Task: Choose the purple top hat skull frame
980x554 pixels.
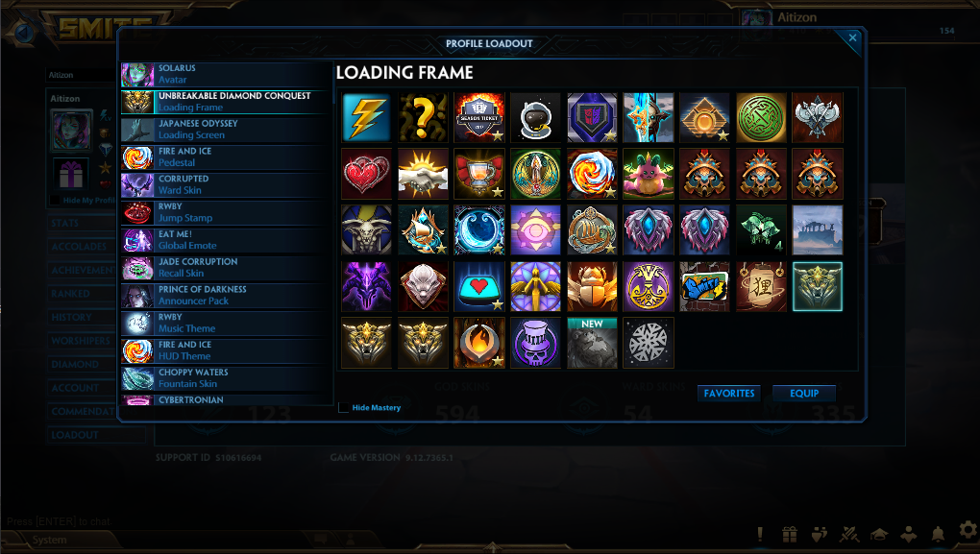Action: pos(535,343)
